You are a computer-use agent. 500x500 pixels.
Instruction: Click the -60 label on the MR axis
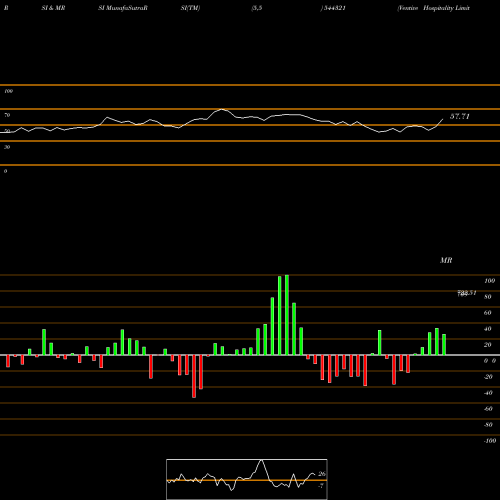click(488, 409)
